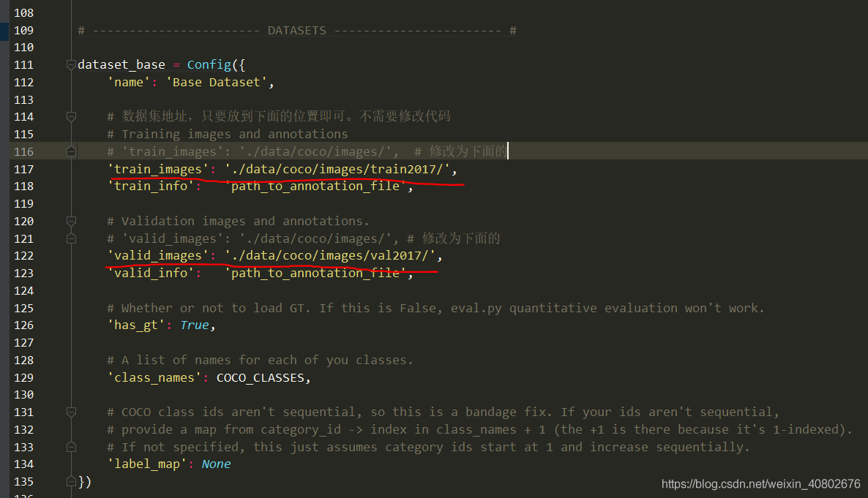Click the 'class_names' key
This screenshot has height=498, width=868.
pos(154,377)
